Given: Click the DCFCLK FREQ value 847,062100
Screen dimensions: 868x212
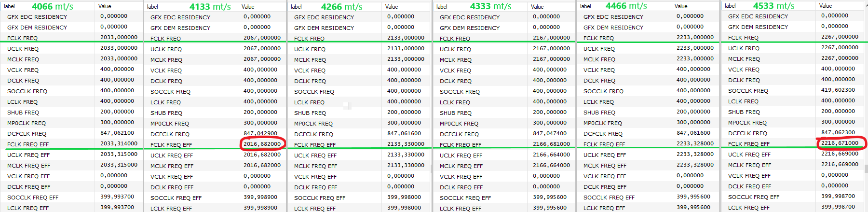Looking at the screenshot, I should [x=117, y=133].
